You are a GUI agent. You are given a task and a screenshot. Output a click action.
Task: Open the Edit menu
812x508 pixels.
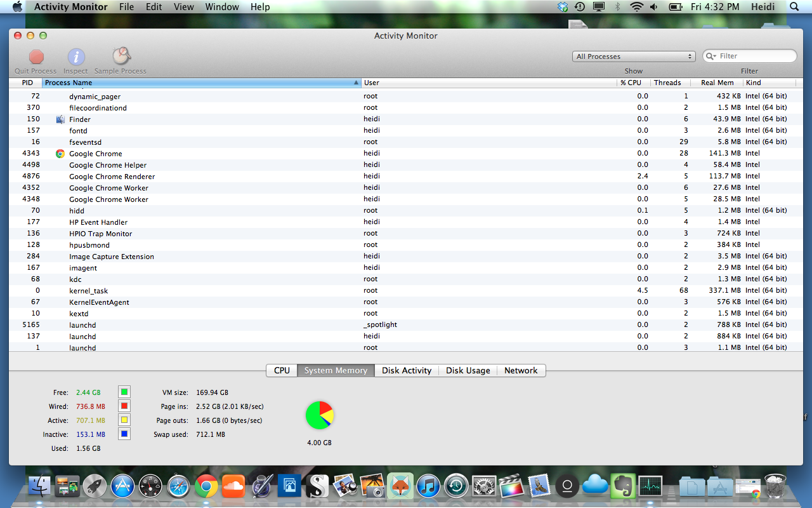pyautogui.click(x=154, y=7)
